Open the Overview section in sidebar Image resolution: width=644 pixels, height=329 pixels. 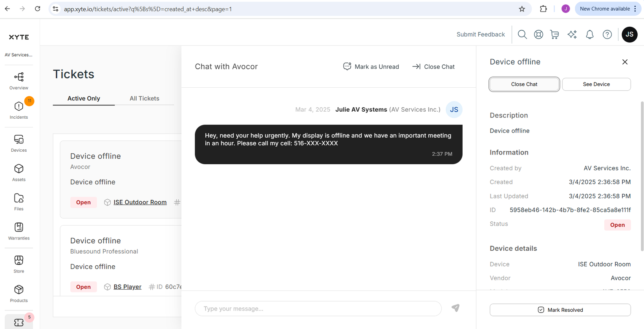(19, 81)
